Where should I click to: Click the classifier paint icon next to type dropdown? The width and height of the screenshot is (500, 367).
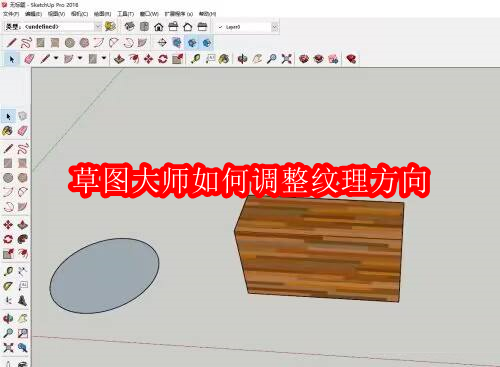(x=110, y=26)
